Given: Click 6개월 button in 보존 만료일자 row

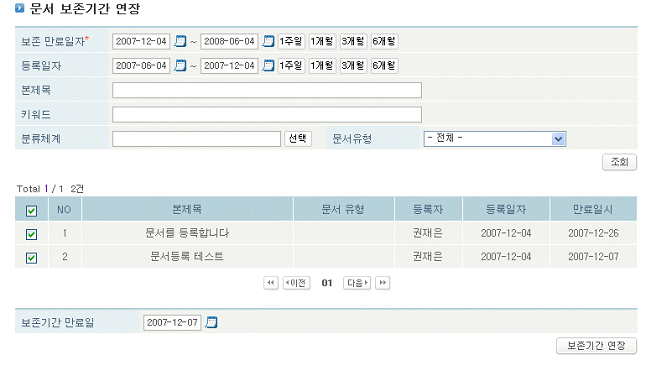Looking at the screenshot, I should click(384, 41).
